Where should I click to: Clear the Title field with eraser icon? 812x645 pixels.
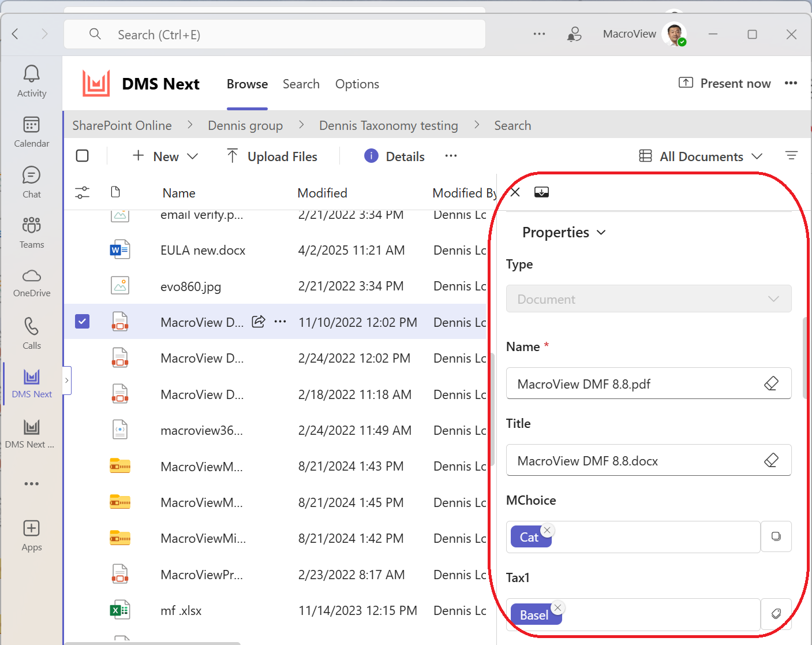point(771,460)
